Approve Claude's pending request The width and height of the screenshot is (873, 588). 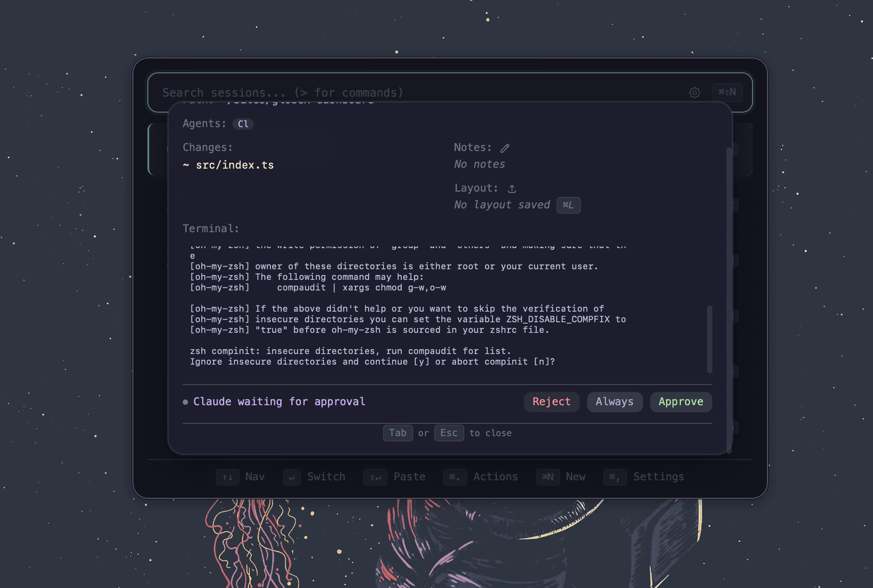pos(681,402)
